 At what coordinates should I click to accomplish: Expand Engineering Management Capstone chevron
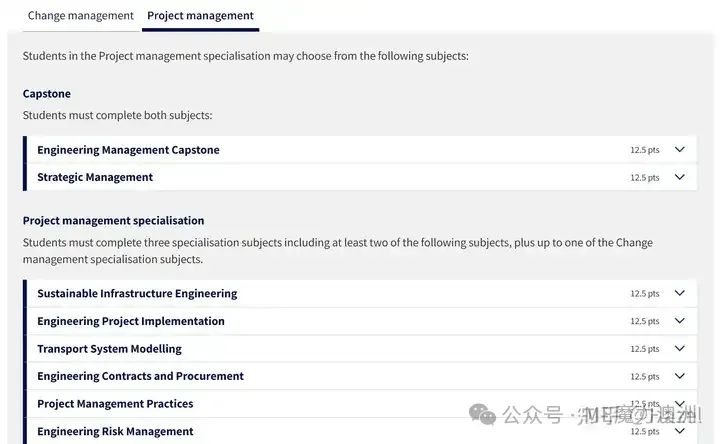tap(680, 149)
